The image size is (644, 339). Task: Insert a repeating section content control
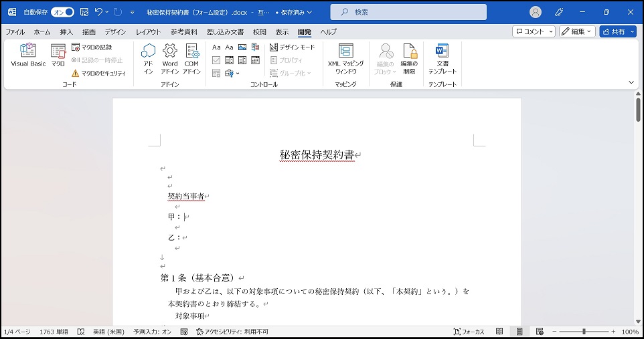(x=216, y=73)
